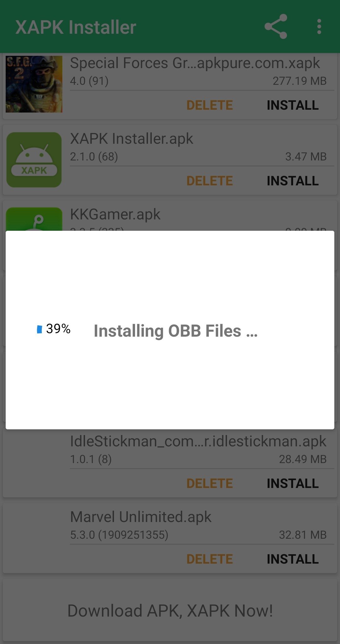Screen dimensions: 340x644
Task: Install Special Forces Group xapk file
Action: click(293, 105)
